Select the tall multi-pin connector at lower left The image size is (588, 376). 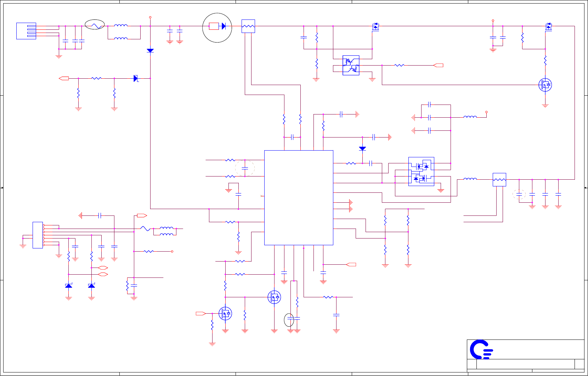(38, 235)
